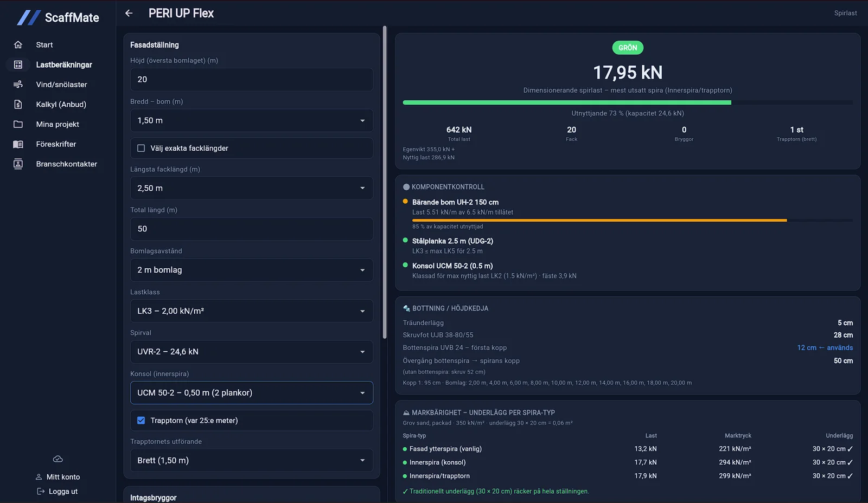Click the 'Intagsbryggor' section heading
The image size is (868, 503).
tap(154, 498)
